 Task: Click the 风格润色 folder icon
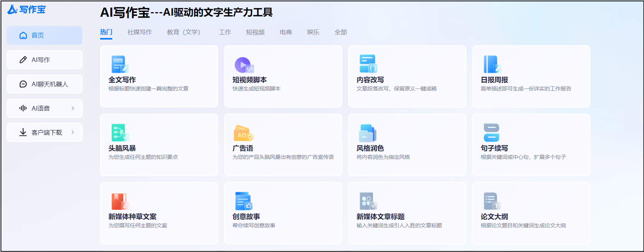click(368, 133)
